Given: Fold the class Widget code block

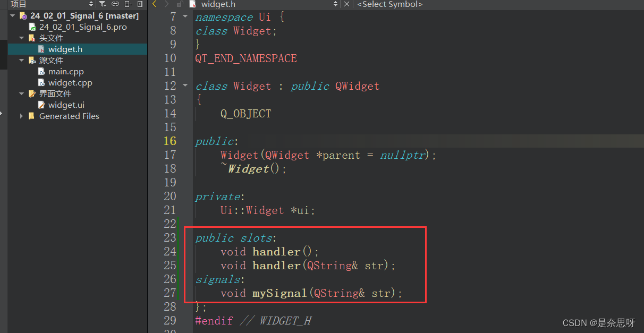Looking at the screenshot, I should 185,86.
